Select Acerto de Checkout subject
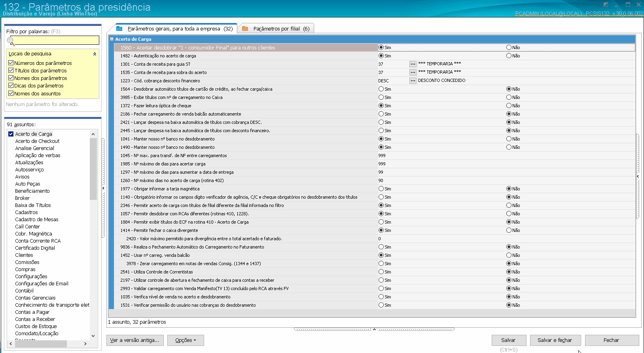 (37, 141)
